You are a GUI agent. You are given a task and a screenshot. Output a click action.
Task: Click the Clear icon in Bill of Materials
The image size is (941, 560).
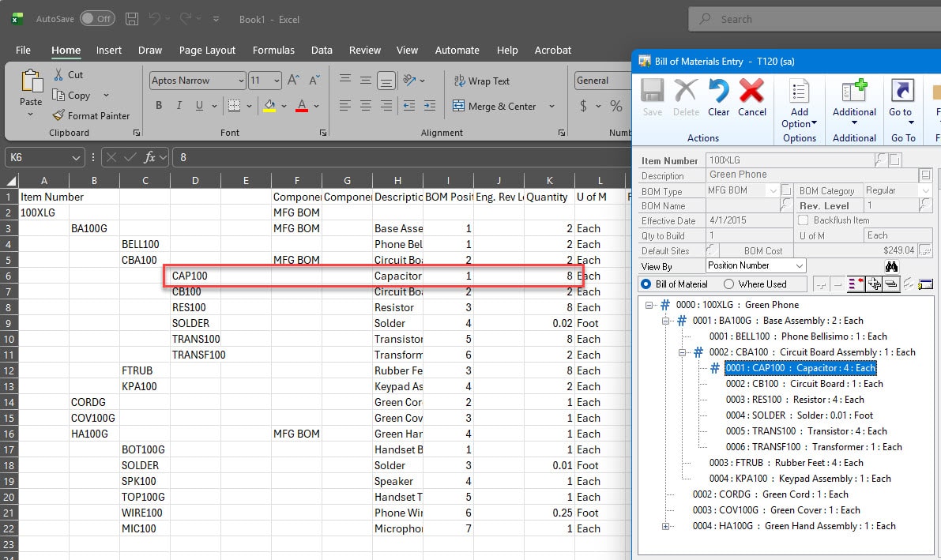tap(718, 97)
